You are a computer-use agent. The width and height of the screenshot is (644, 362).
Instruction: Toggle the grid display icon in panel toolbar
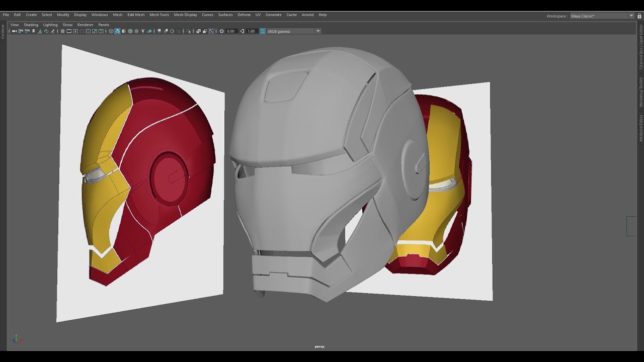(62, 31)
